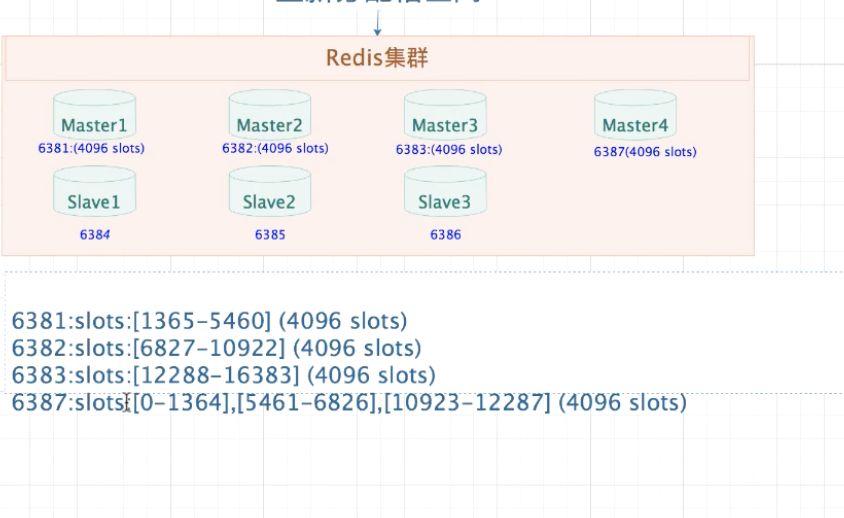Select the 6387(4096 slots) label under Master4
Viewport: 844px width, 518px height.
pos(643,152)
